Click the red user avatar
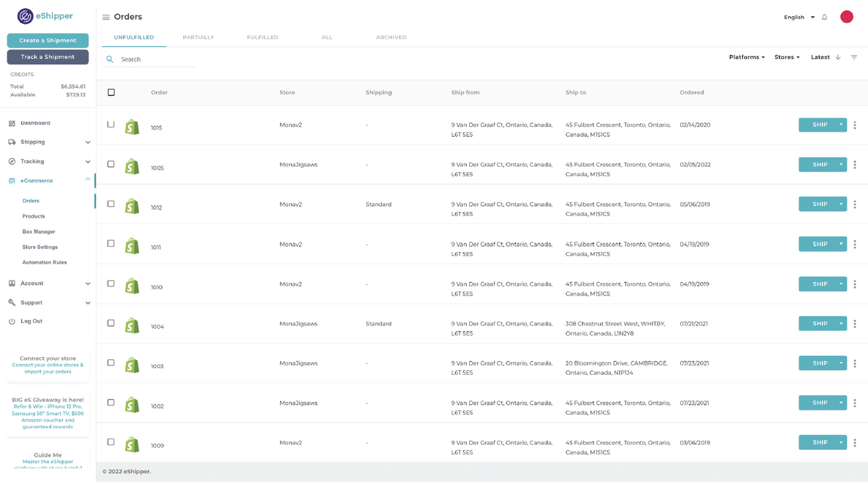This screenshot has width=868, height=488. point(846,17)
